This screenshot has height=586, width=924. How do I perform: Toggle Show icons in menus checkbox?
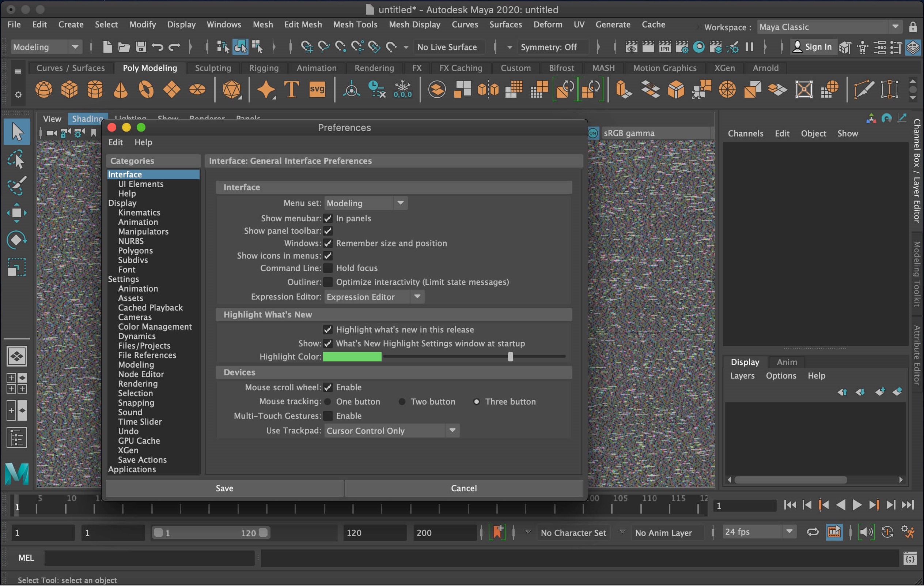328,256
